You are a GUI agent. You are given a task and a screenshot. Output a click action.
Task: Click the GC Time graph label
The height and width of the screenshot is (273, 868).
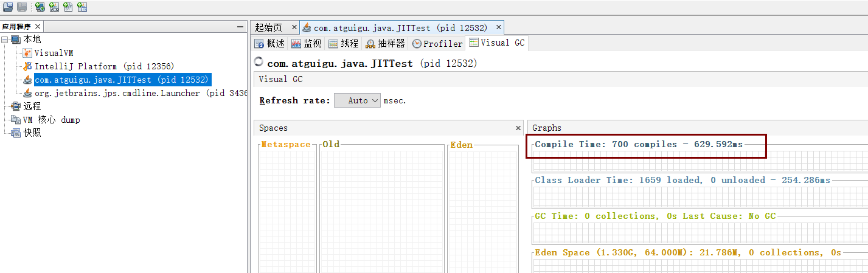pos(656,216)
